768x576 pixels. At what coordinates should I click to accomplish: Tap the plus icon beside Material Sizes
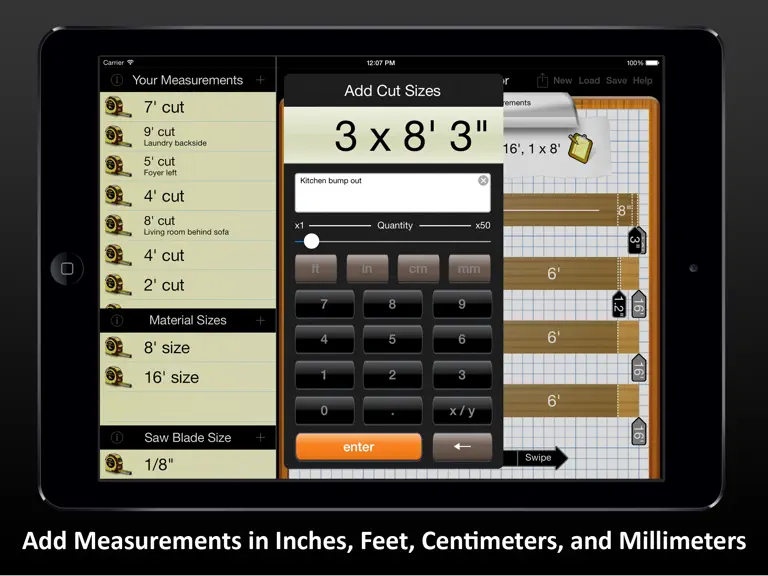click(260, 320)
